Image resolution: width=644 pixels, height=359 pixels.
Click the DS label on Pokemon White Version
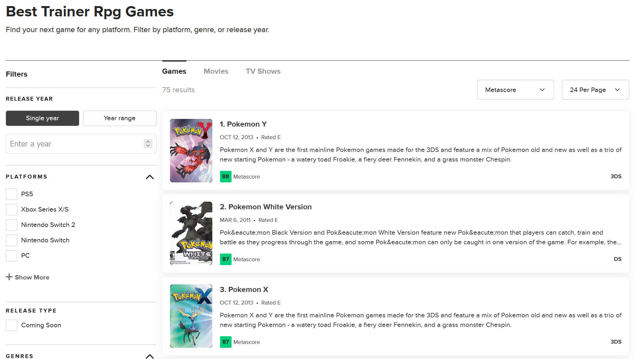(x=618, y=259)
